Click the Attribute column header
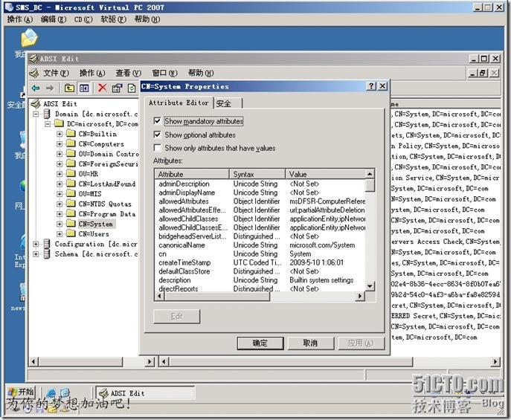511x420 pixels. click(193, 174)
